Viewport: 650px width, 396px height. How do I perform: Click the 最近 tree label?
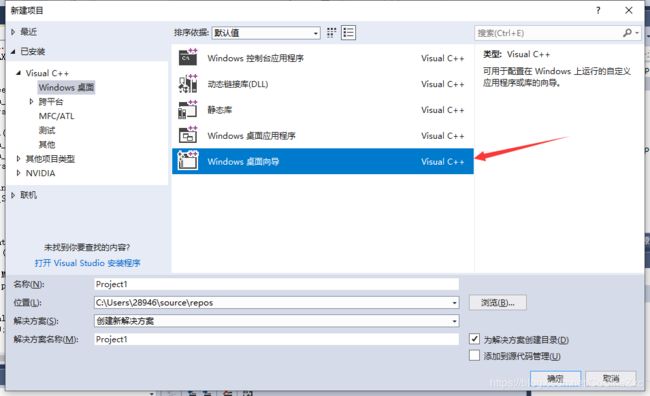click(29, 32)
